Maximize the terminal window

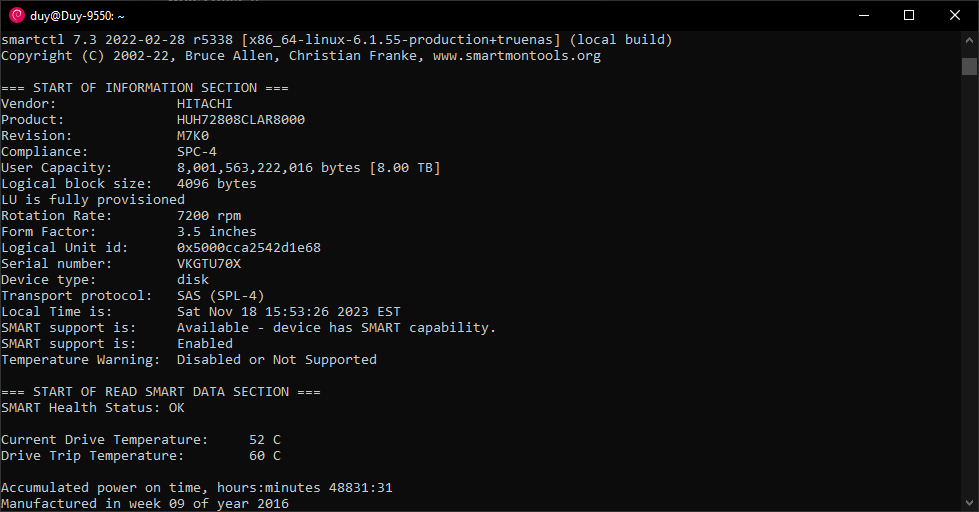tap(909, 16)
